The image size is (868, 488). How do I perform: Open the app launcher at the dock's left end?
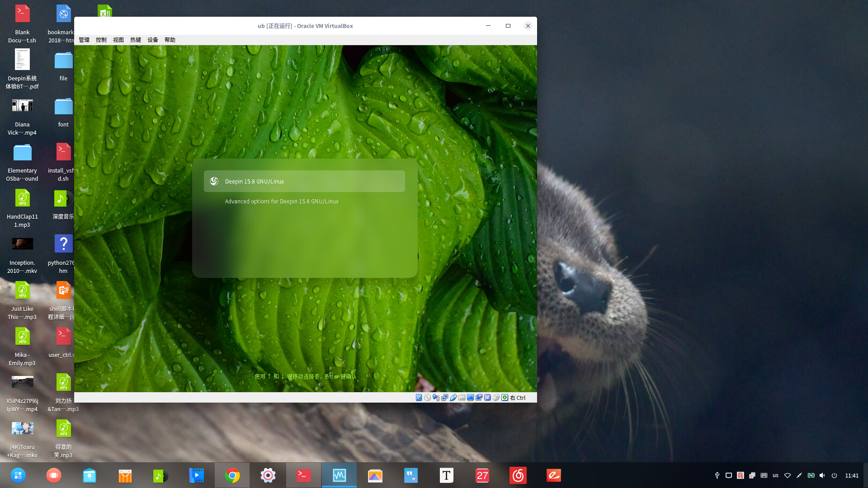click(x=18, y=475)
